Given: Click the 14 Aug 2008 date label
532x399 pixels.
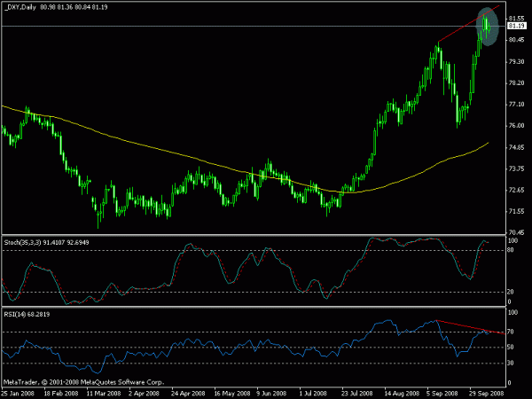Looking at the screenshot, I should (x=402, y=394).
